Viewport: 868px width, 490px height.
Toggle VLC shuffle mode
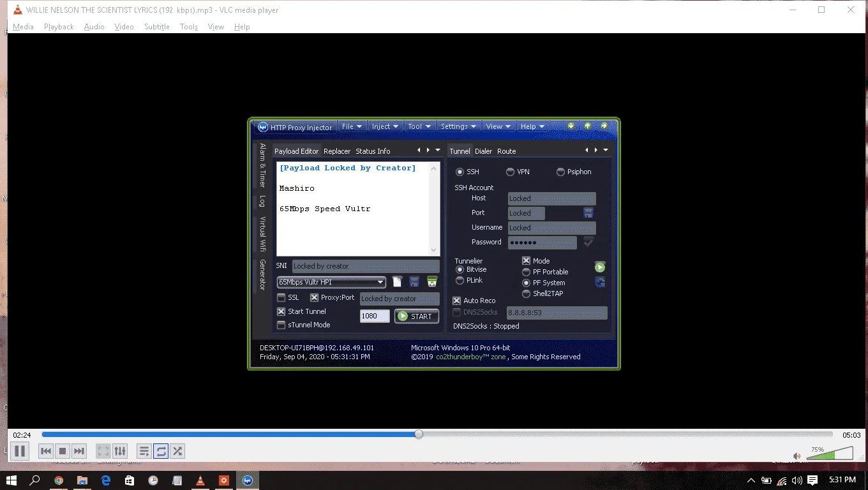tap(177, 451)
